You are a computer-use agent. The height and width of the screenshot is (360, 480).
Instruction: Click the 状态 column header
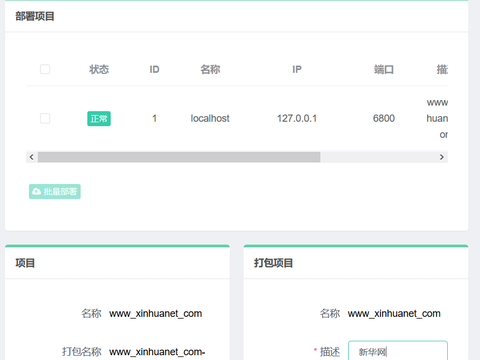point(99,69)
